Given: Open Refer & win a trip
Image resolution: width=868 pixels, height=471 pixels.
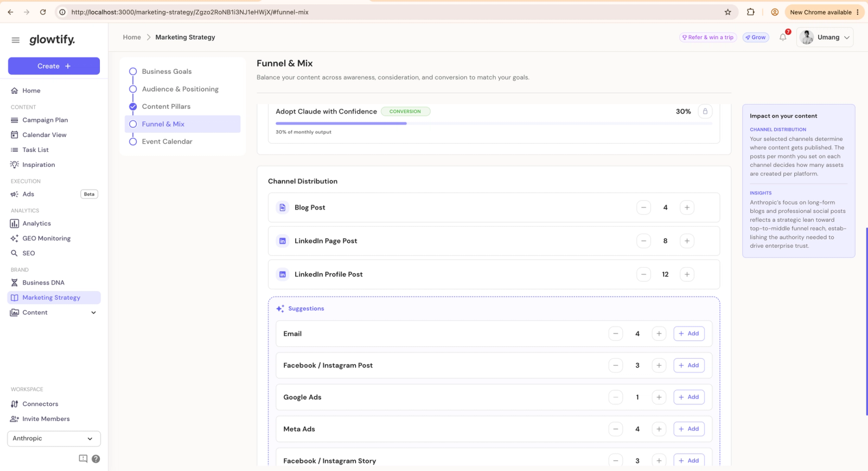Looking at the screenshot, I should coord(708,37).
